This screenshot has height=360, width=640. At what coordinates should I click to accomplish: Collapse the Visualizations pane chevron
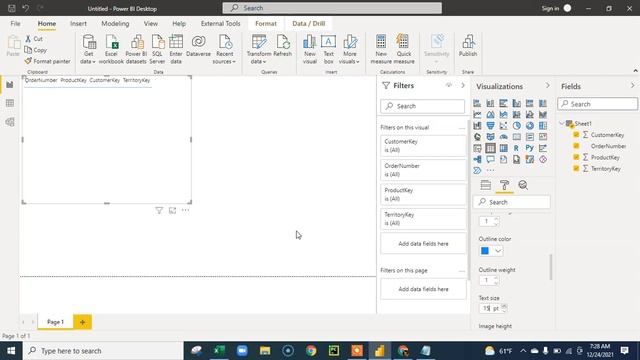coord(548,86)
